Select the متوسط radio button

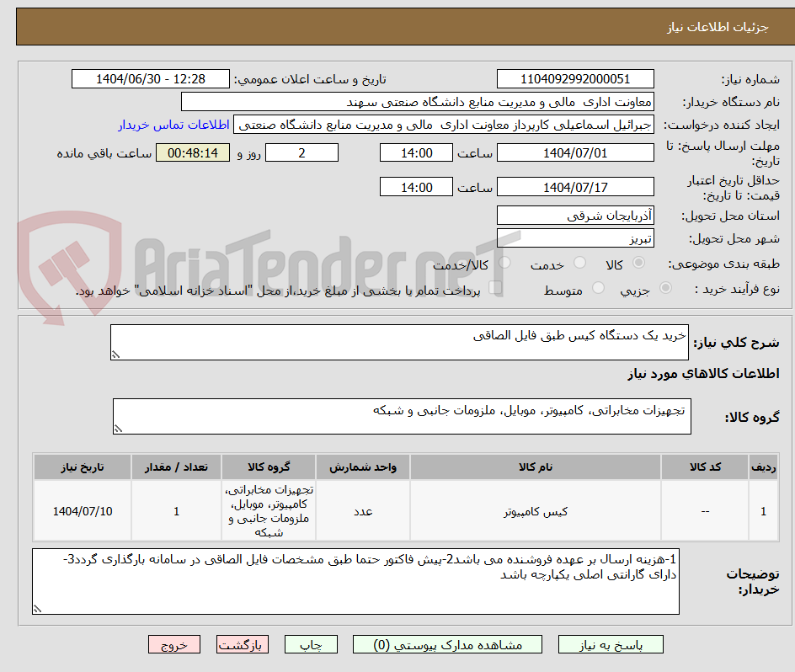pos(598,287)
